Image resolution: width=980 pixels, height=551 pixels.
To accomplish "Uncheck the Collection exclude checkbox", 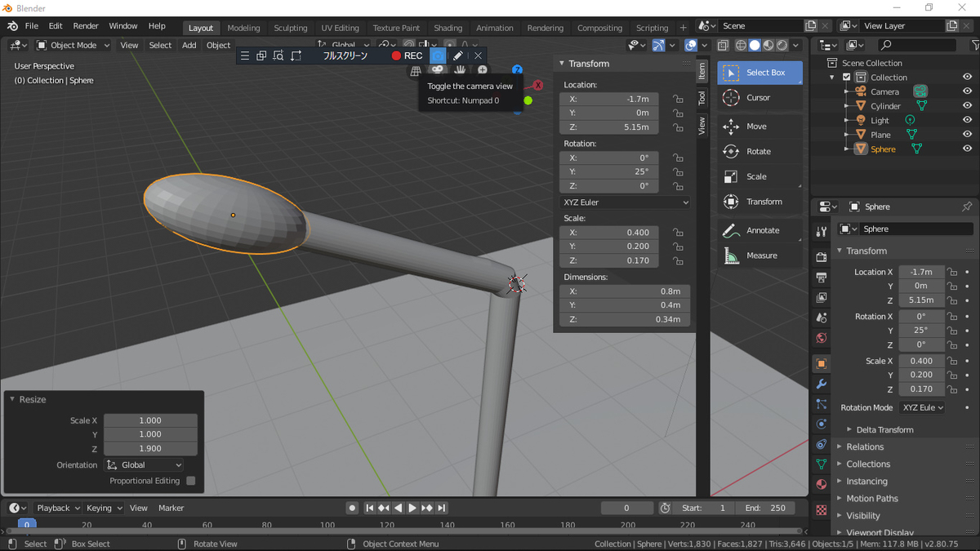I will [x=847, y=78].
